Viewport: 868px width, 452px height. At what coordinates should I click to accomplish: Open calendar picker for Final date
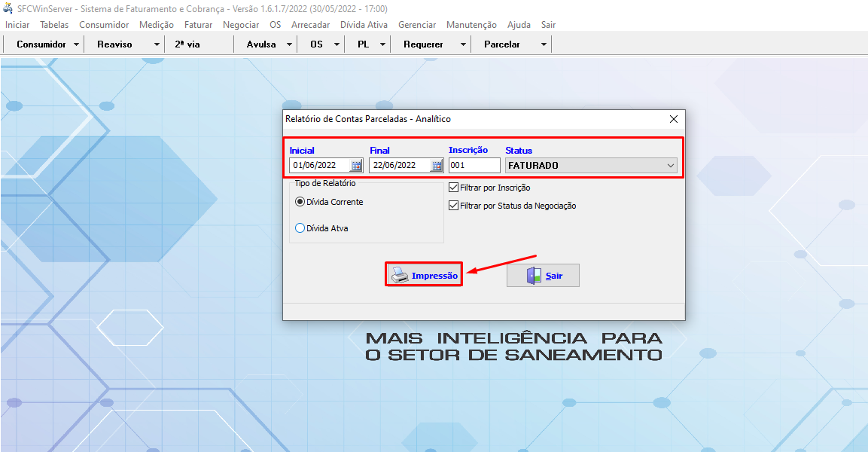pos(437,166)
